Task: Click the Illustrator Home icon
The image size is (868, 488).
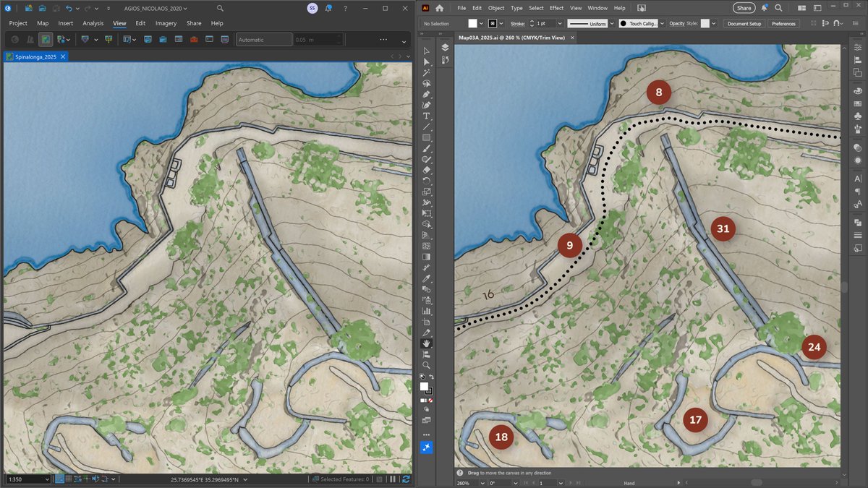Action: [x=440, y=7]
